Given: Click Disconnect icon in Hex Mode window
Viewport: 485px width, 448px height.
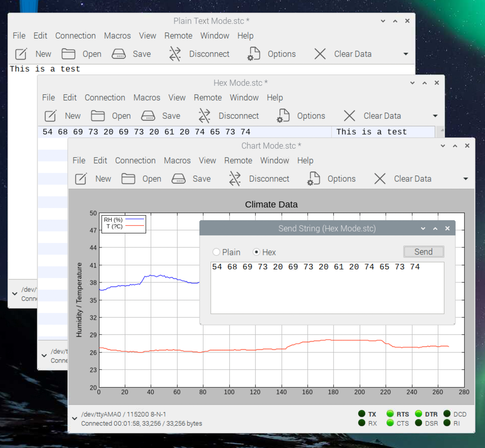Looking at the screenshot, I should click(x=204, y=116).
